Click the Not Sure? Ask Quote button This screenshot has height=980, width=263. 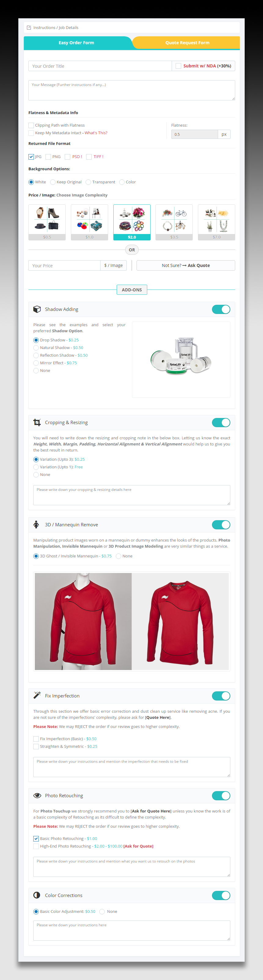(186, 265)
